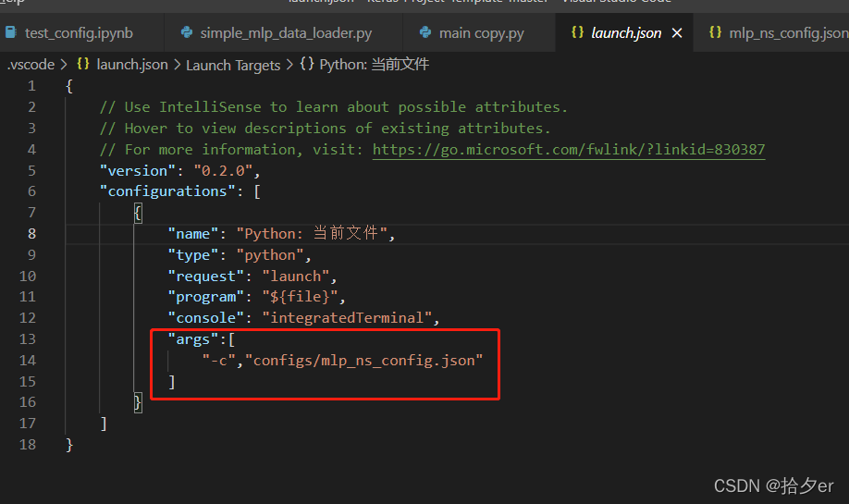The height and width of the screenshot is (504, 849).
Task: Click highlighted opening brace on line 7
Action: [138, 213]
